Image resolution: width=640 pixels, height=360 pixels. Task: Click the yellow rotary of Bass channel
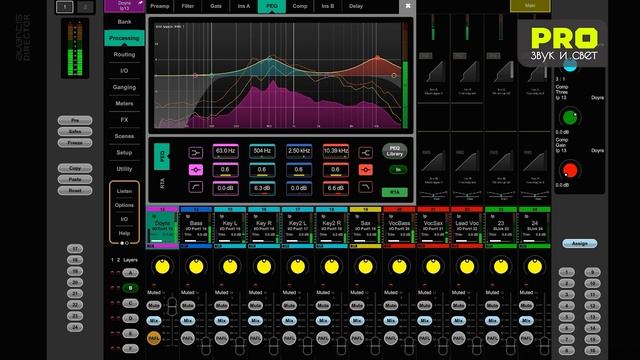tap(196, 267)
